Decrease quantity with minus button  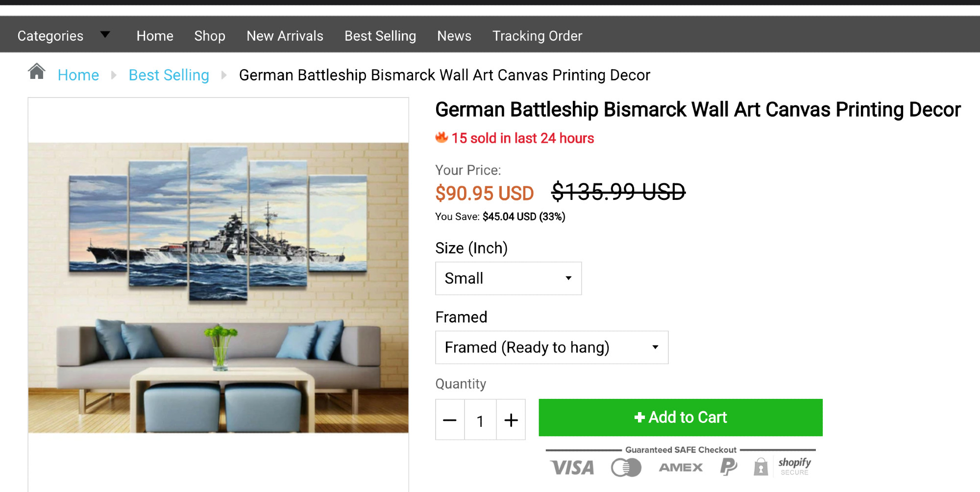(x=450, y=420)
